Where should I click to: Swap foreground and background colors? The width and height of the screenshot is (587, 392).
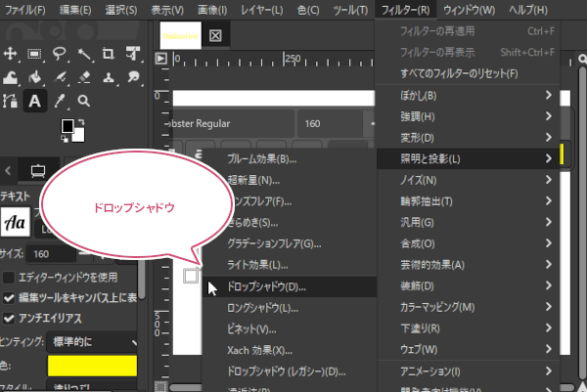[81, 122]
